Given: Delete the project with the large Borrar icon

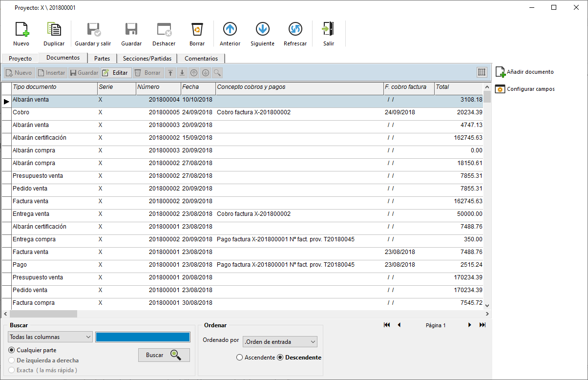Looking at the screenshot, I should click(x=197, y=34).
